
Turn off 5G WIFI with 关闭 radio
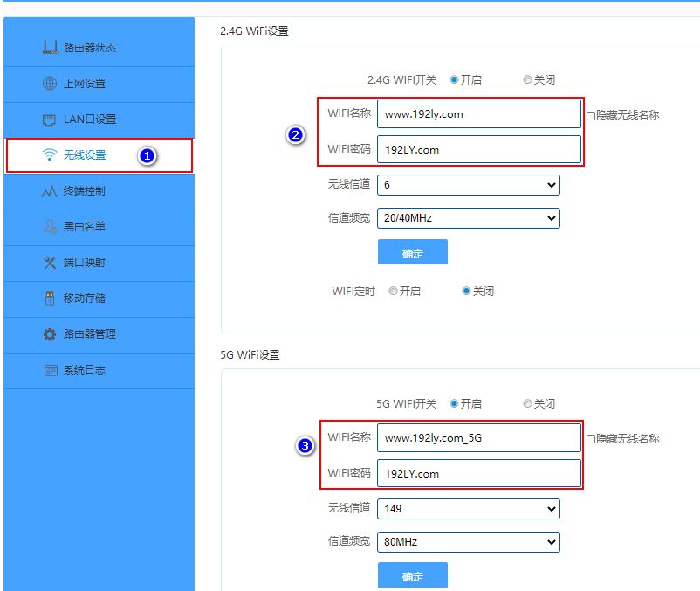coord(527,403)
